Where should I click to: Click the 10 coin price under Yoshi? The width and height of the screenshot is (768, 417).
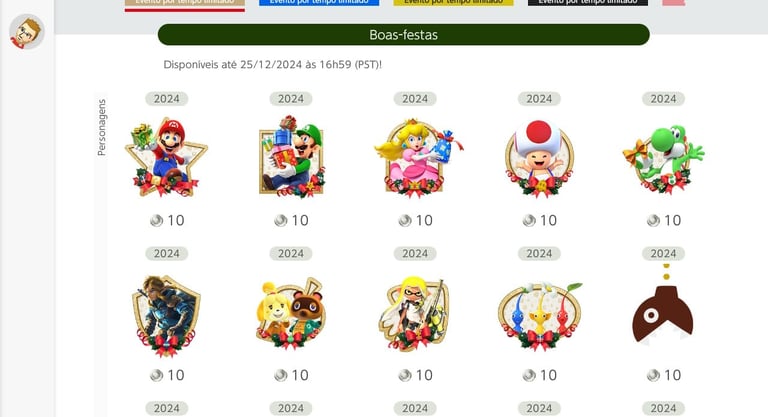point(664,221)
